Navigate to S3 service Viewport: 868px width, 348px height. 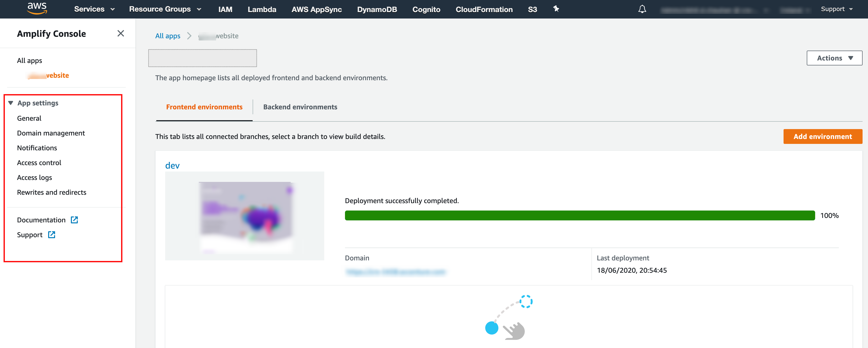[x=532, y=9]
